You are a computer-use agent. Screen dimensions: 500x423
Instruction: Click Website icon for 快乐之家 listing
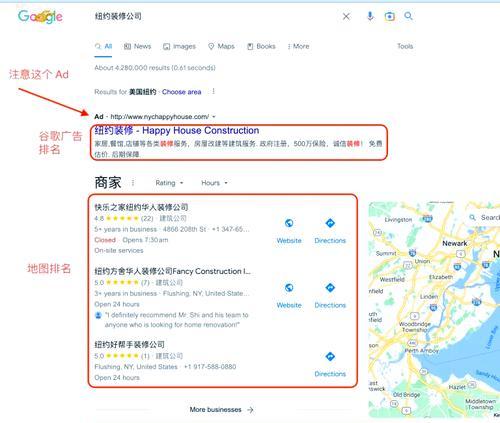pos(289,223)
